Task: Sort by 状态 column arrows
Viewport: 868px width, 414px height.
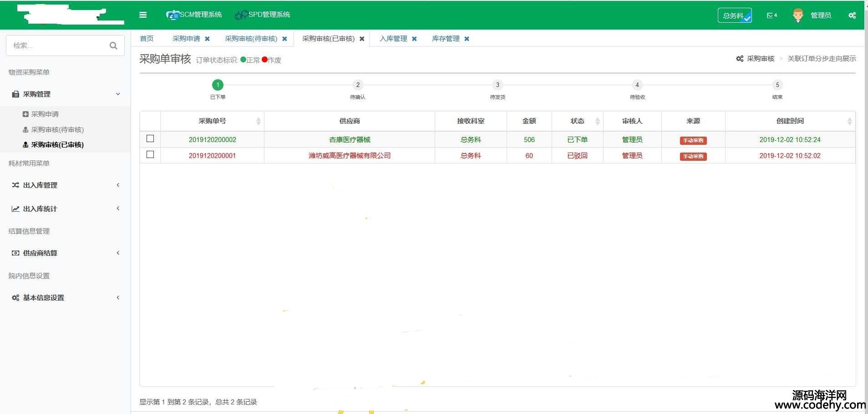Action: point(598,121)
